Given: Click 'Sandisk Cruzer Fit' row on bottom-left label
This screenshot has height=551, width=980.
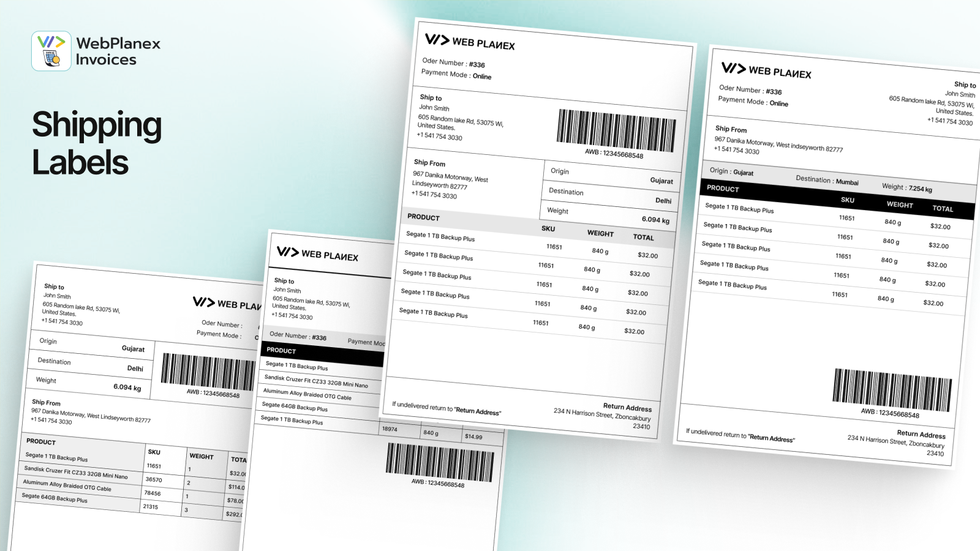Looking at the screenshot, I should [x=76, y=472].
